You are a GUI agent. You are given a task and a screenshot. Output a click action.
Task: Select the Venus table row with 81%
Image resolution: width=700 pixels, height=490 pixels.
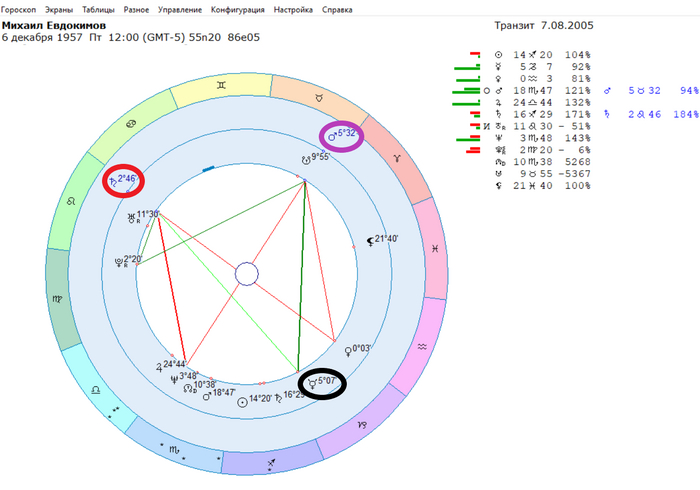pos(542,79)
